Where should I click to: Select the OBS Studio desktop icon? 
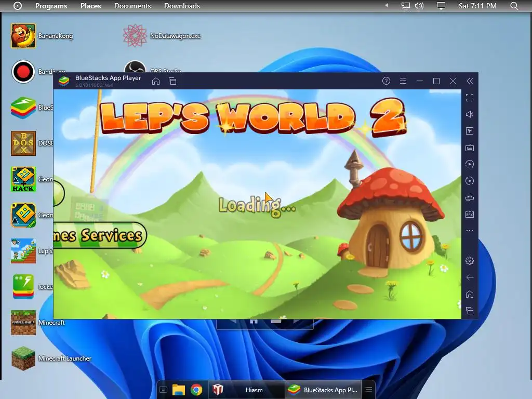[x=135, y=66]
